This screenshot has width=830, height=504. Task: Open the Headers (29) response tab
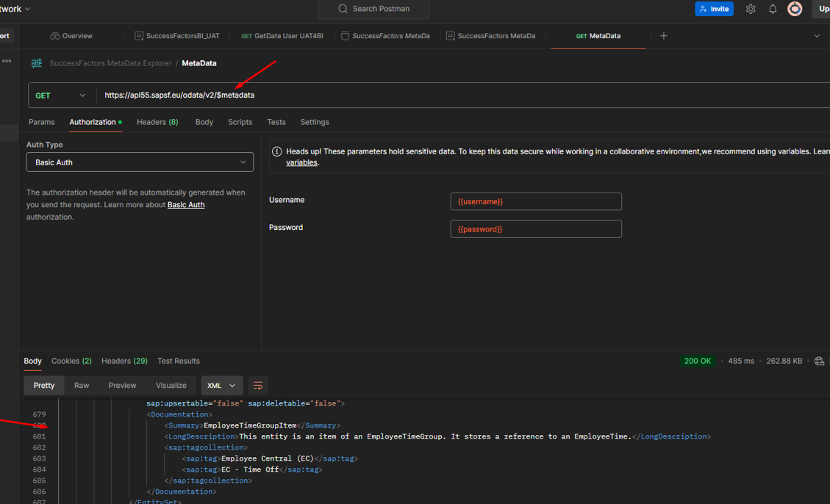[x=124, y=361]
